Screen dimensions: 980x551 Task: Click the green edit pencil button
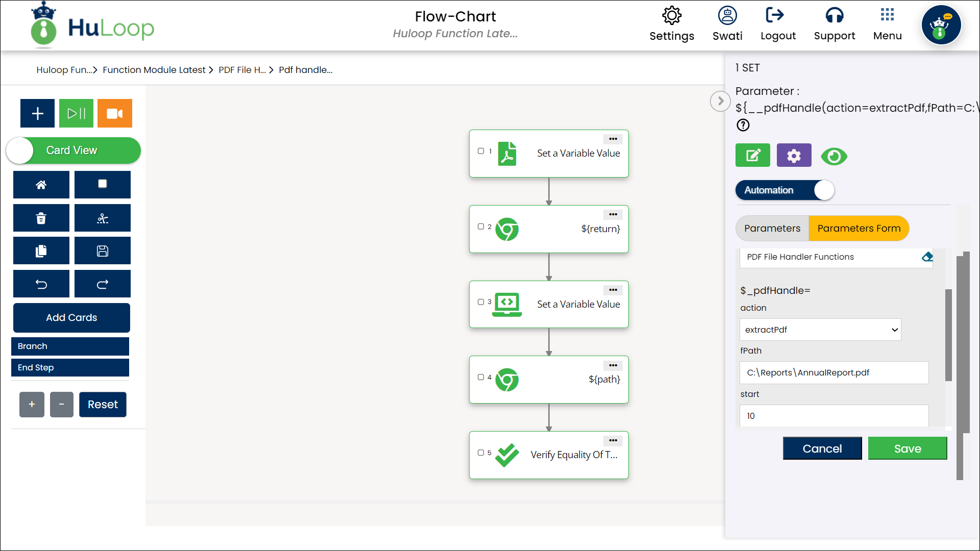click(x=753, y=155)
